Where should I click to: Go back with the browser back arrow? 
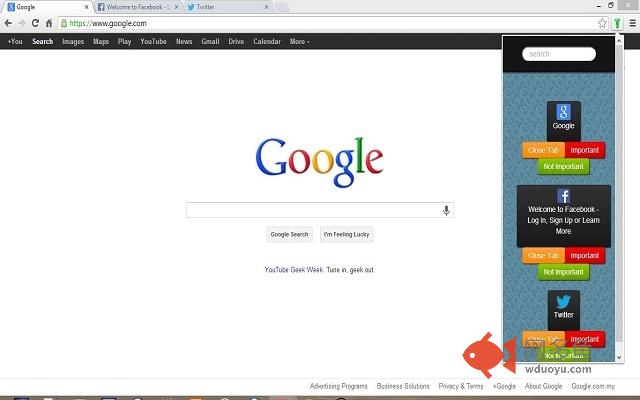8,23
